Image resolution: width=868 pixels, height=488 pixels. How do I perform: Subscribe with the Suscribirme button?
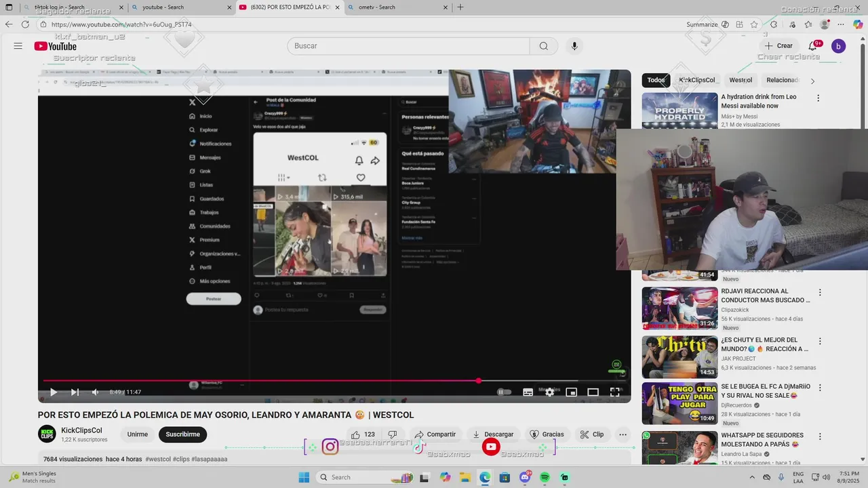[x=183, y=434]
